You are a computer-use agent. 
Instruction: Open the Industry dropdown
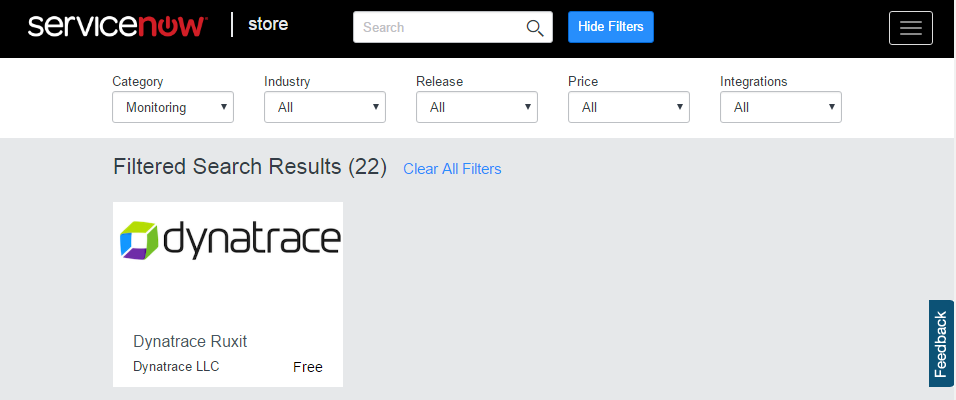tap(325, 107)
